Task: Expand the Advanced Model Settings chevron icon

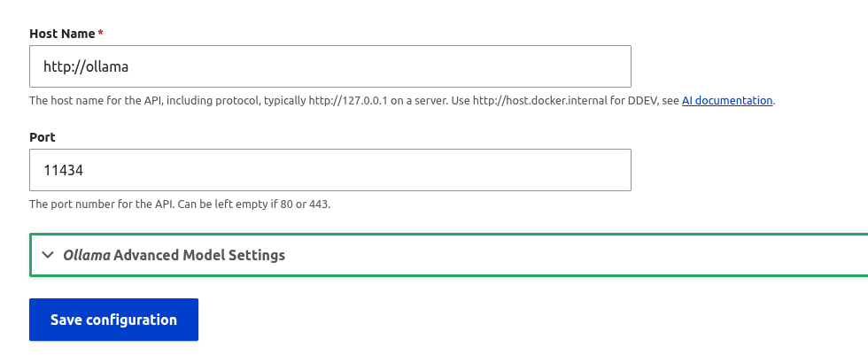Action: click(48, 255)
